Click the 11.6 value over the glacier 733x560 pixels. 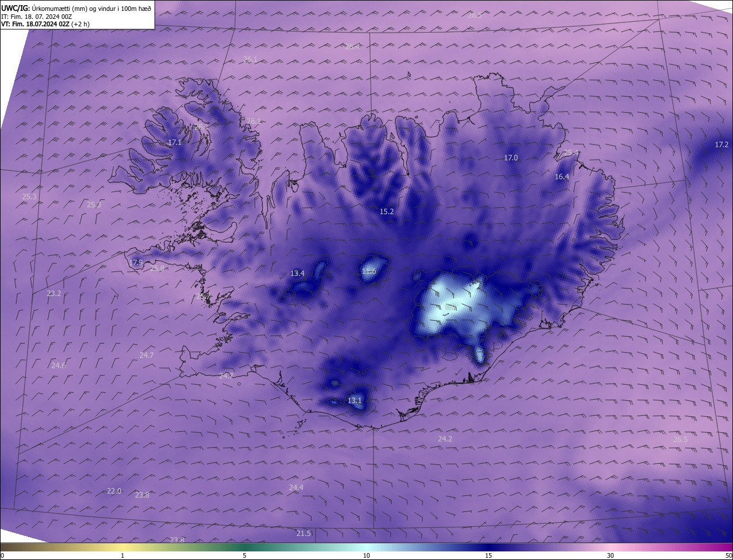[369, 271]
